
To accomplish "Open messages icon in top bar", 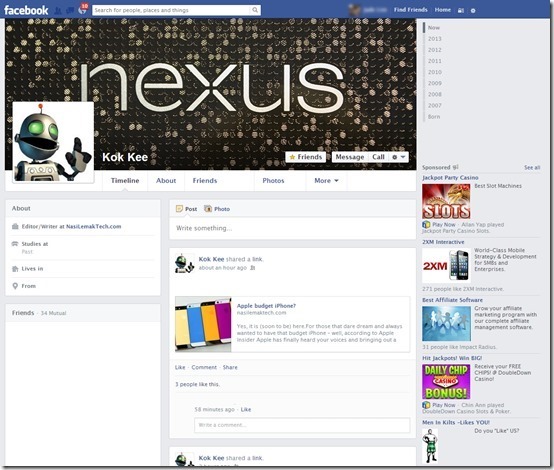I will [70, 11].
